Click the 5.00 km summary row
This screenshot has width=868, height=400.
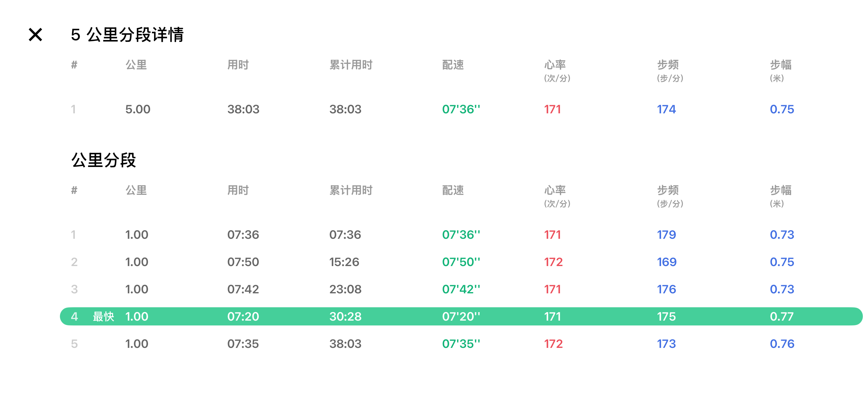tap(138, 109)
